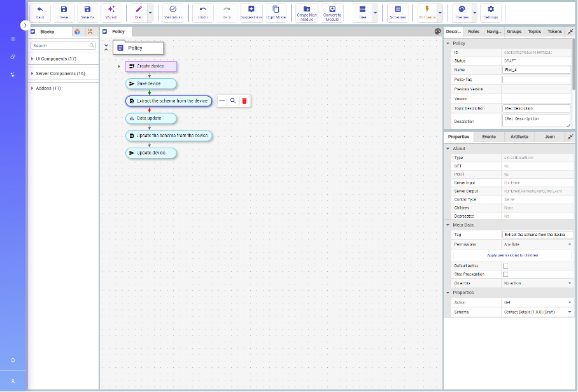Check the Stop Propagation checkbox

[x=505, y=274]
